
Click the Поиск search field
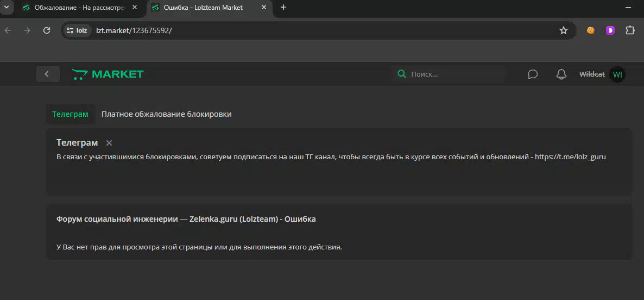coord(455,74)
